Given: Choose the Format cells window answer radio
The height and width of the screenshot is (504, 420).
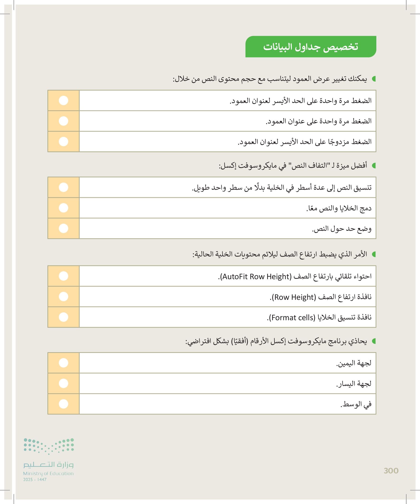Looking at the screenshot, I should pyautogui.click(x=63, y=317).
